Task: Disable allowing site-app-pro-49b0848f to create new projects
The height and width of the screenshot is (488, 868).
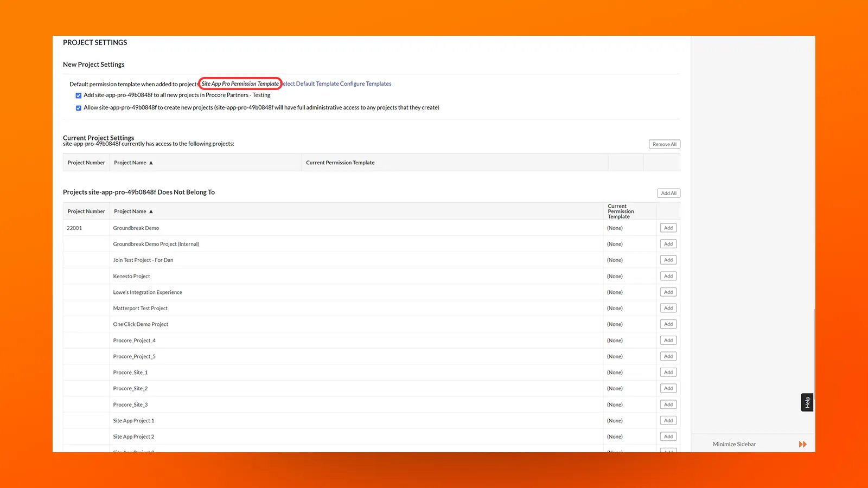Action: click(79, 107)
